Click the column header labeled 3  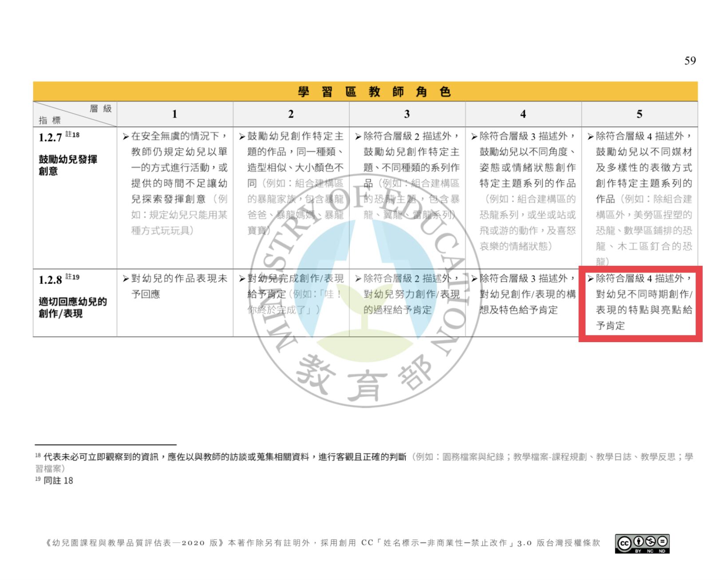pos(407,114)
